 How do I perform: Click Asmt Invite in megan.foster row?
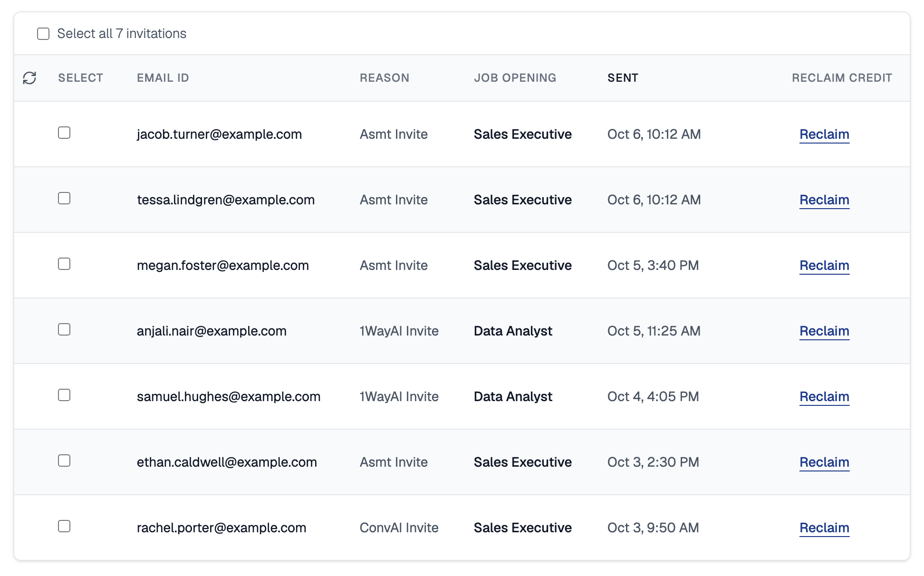tap(394, 266)
